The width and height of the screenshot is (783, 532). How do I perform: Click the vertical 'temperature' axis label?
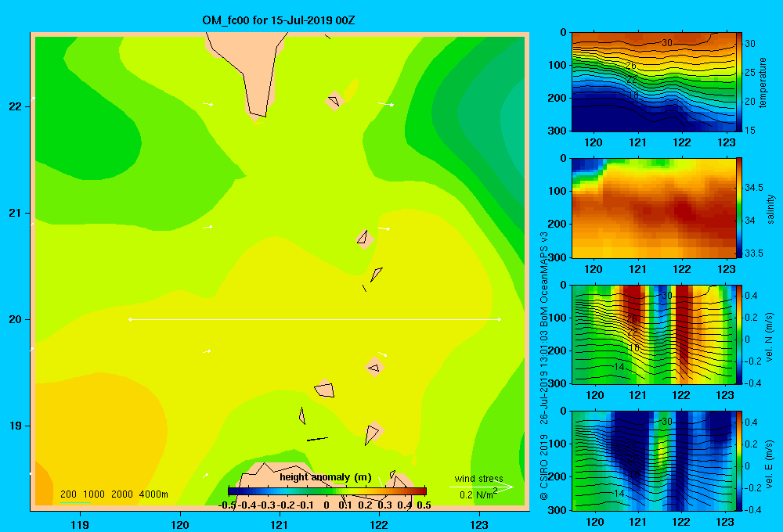click(763, 82)
